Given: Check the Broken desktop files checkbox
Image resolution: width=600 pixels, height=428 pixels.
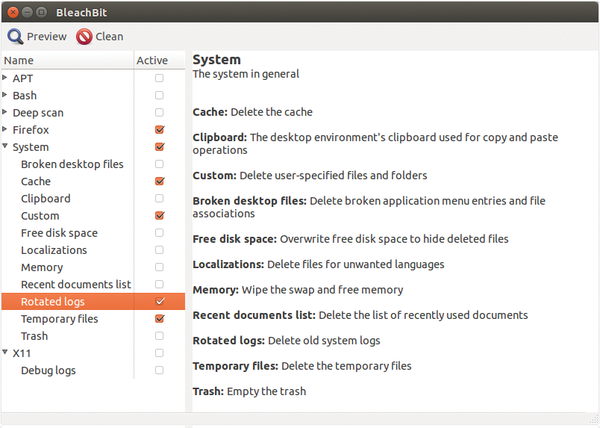Looking at the screenshot, I should [159, 164].
